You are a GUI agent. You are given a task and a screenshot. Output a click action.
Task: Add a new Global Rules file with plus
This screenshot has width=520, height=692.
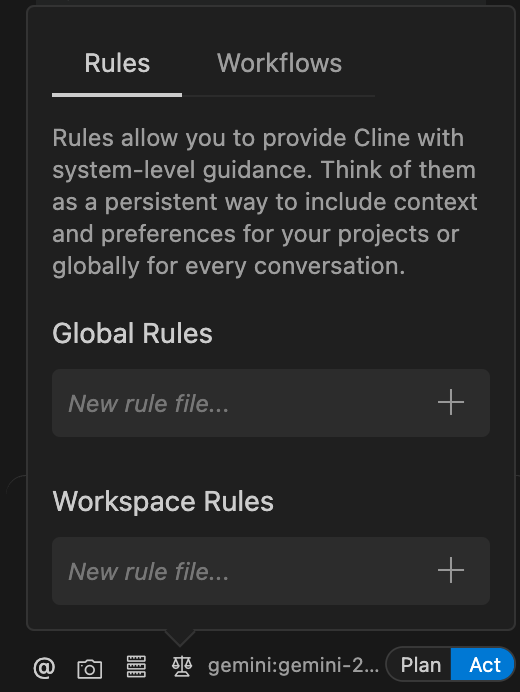[451, 402]
